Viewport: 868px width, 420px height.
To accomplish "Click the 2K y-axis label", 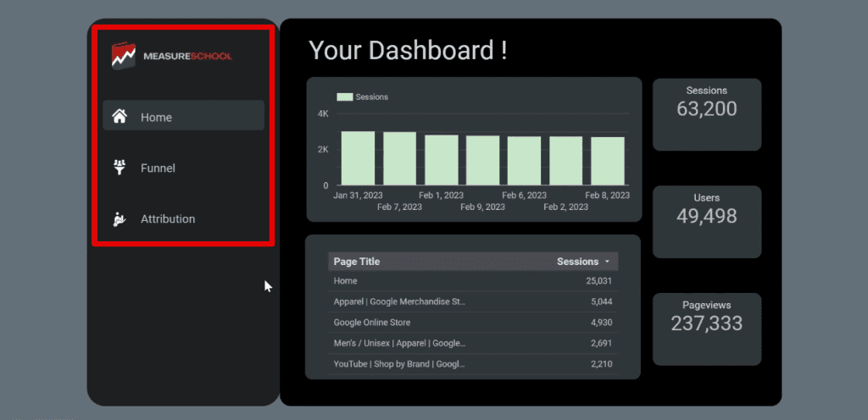I will click(x=323, y=150).
